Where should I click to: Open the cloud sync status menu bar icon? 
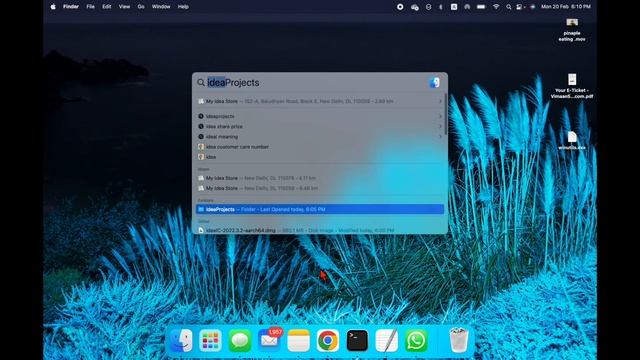415,7
